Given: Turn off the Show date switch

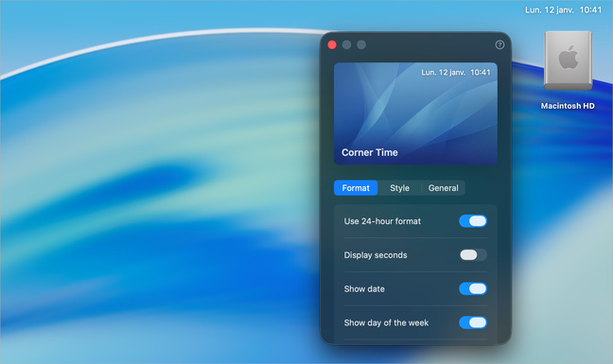Looking at the screenshot, I should point(473,289).
